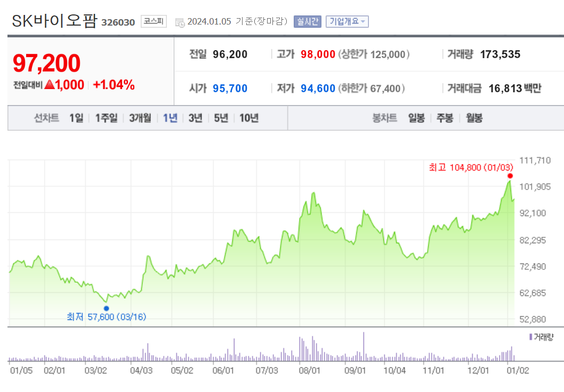Select the 1주일 line chart tab
564x392 pixels.
[106, 118]
